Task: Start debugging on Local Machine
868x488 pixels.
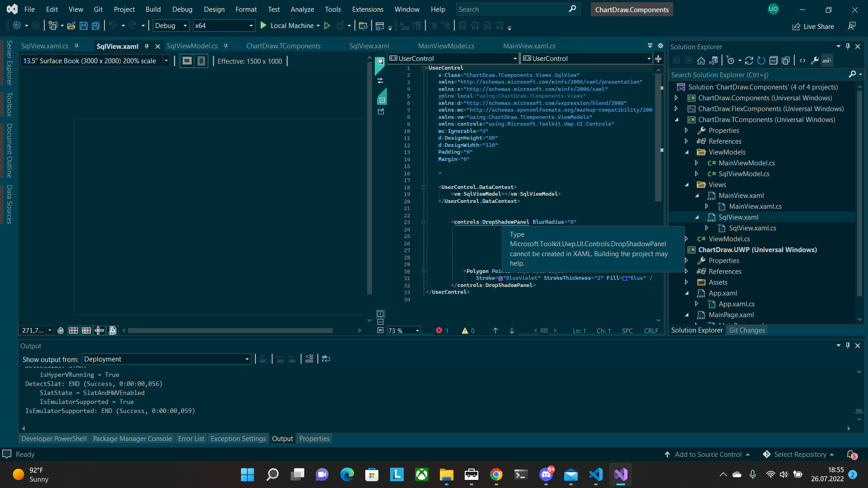Action: coord(264,26)
